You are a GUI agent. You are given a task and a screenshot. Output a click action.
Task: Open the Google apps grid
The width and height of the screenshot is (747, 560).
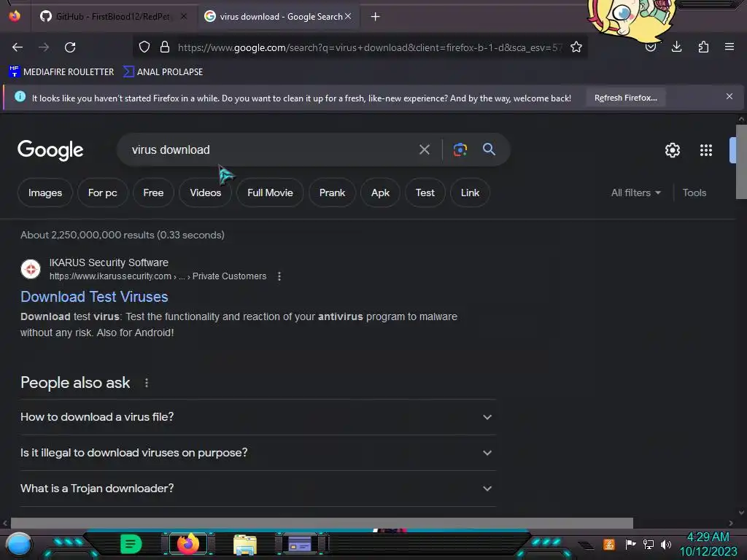[705, 150]
